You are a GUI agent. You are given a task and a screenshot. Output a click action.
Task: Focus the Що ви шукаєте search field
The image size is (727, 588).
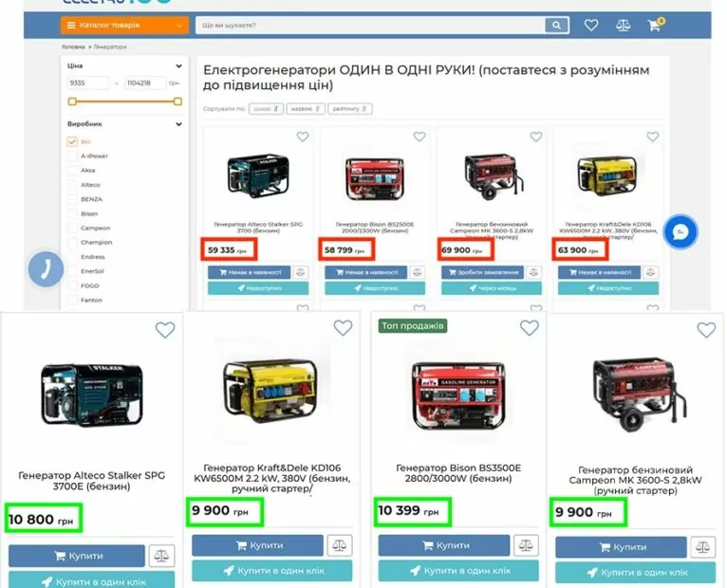[370, 25]
